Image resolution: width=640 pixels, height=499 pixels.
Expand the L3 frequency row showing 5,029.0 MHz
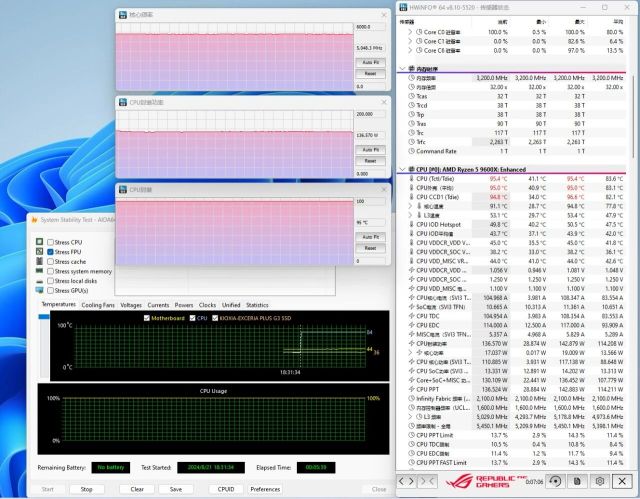(x=410, y=417)
